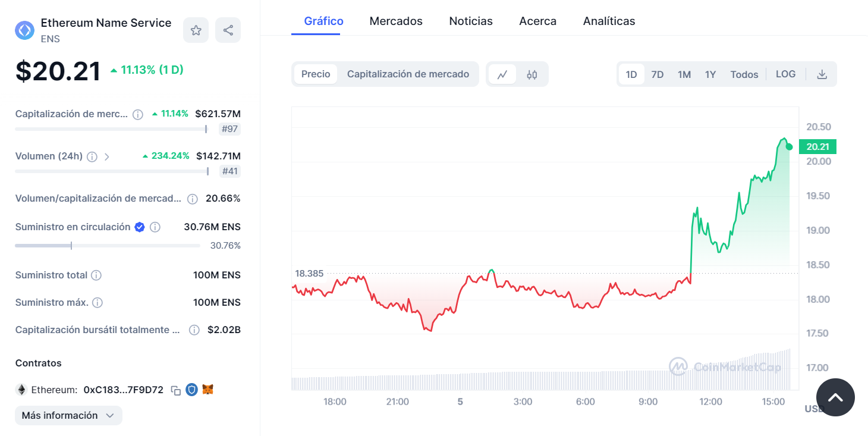Click the volume rank progress bar
The image size is (868, 436).
pyautogui.click(x=112, y=171)
